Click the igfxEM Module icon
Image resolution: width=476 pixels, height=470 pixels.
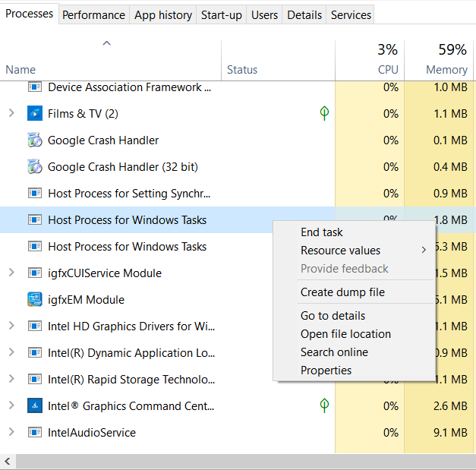point(34,300)
